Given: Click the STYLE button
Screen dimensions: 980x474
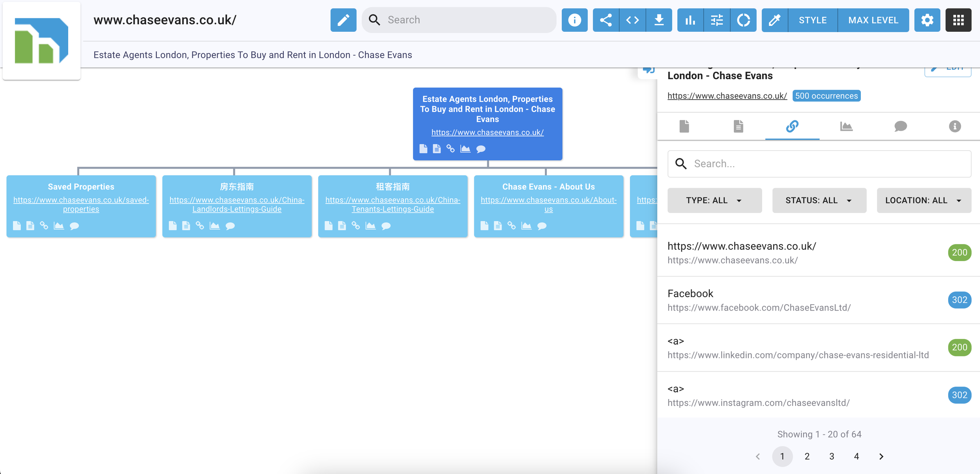Looking at the screenshot, I should (813, 20).
